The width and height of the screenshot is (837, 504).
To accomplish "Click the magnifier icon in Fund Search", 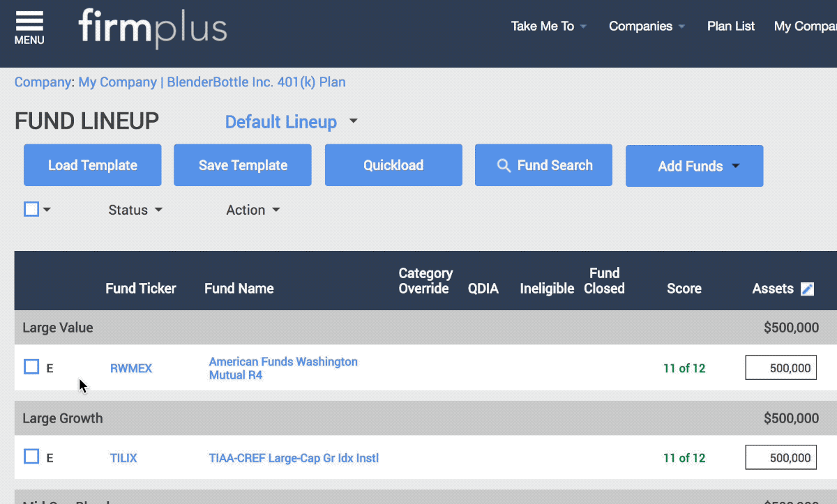I will coord(504,166).
